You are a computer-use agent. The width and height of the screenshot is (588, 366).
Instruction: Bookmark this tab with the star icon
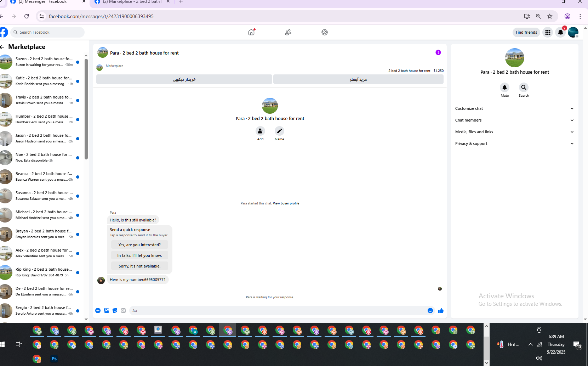click(550, 16)
